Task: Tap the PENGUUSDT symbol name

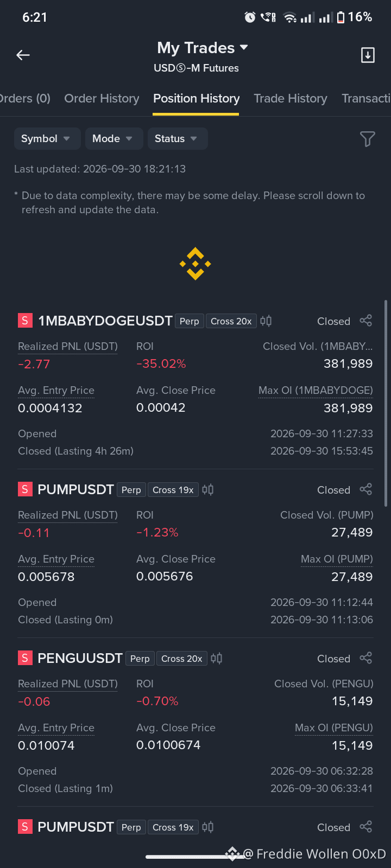Action: [x=80, y=658]
